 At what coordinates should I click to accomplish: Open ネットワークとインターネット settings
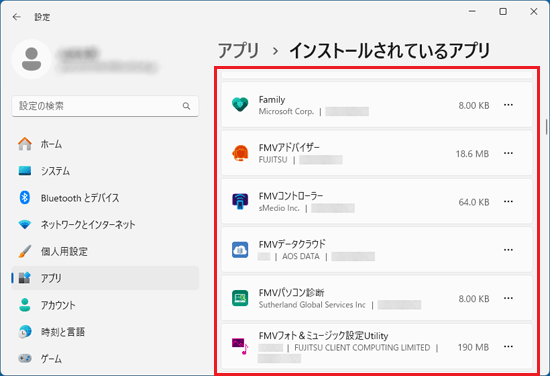(105, 224)
